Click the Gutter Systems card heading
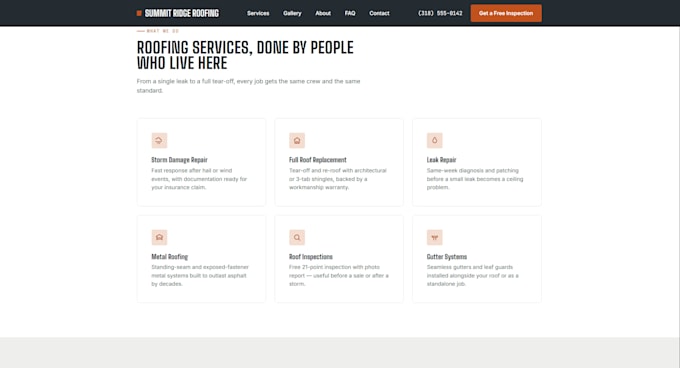Screen dimensions: 680x368 tap(447, 257)
